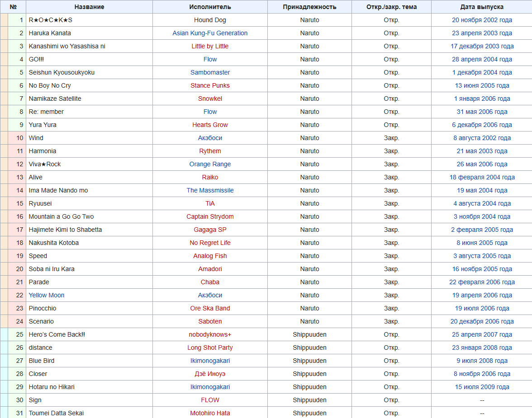Open the date 20 ноября 2002 года
Screen dimensions: 532x418
point(482,20)
